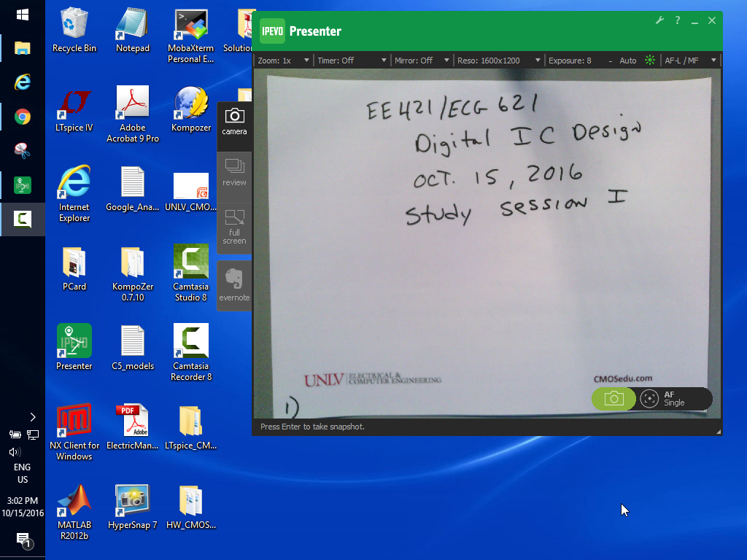Launch Notepad from the desktop
This screenshot has width=747, height=560.
(133, 30)
